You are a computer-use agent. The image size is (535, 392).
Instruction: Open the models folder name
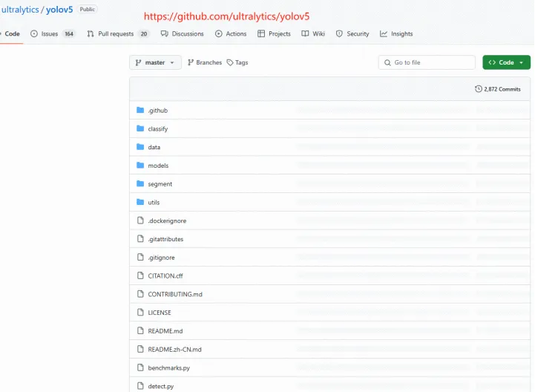click(158, 166)
